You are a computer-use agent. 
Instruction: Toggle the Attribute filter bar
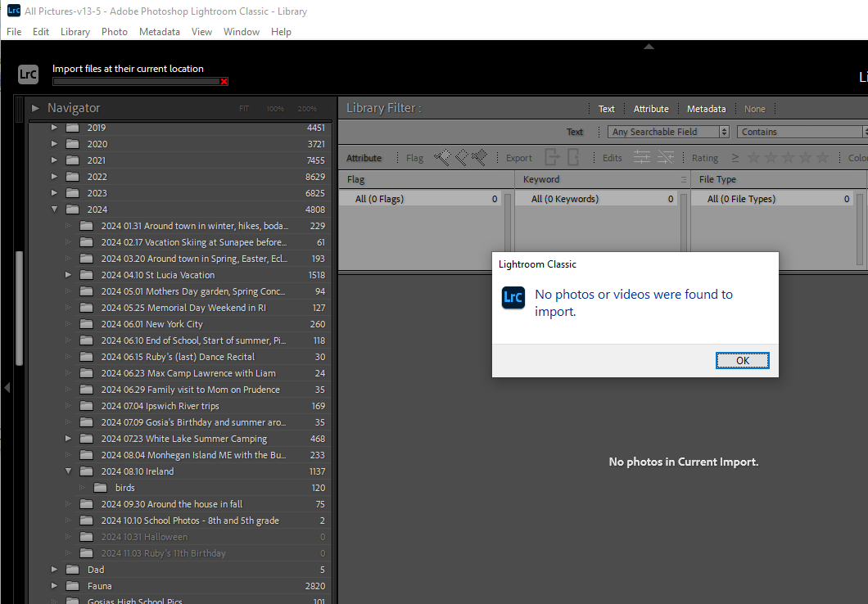tap(651, 108)
